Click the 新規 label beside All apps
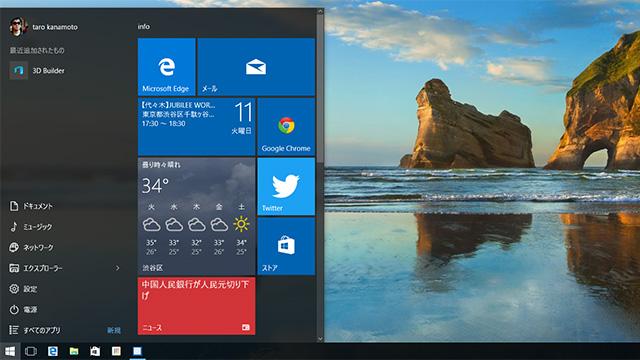Screen dimensions: 640x360 tap(114, 331)
